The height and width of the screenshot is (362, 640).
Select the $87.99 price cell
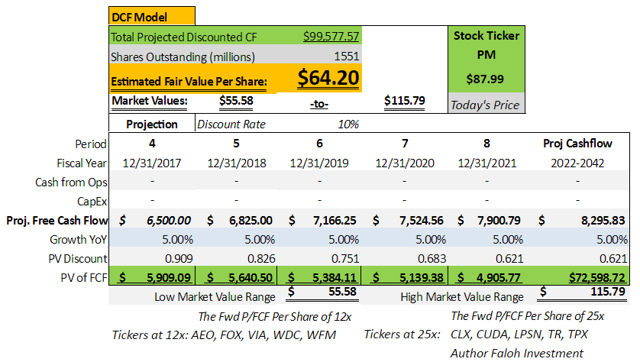[485, 78]
